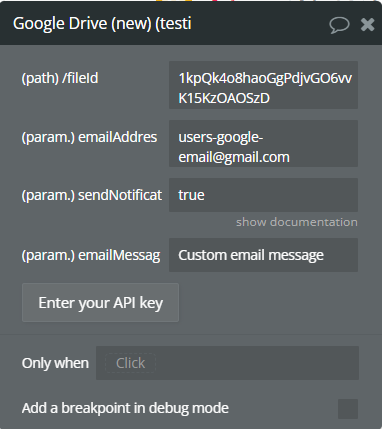Click the (path) /fileId label
Image resolution: width=382 pixels, height=429 pixels.
pyautogui.click(x=60, y=78)
